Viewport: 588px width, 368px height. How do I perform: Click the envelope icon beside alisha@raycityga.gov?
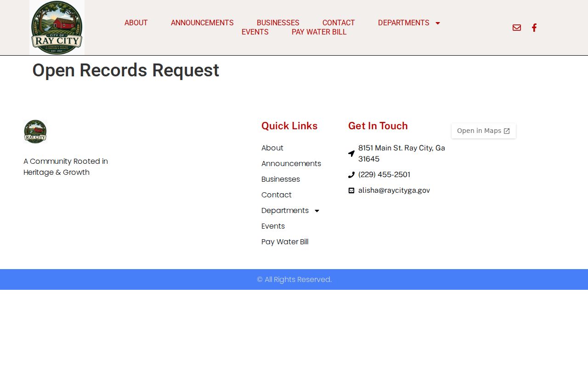351,190
